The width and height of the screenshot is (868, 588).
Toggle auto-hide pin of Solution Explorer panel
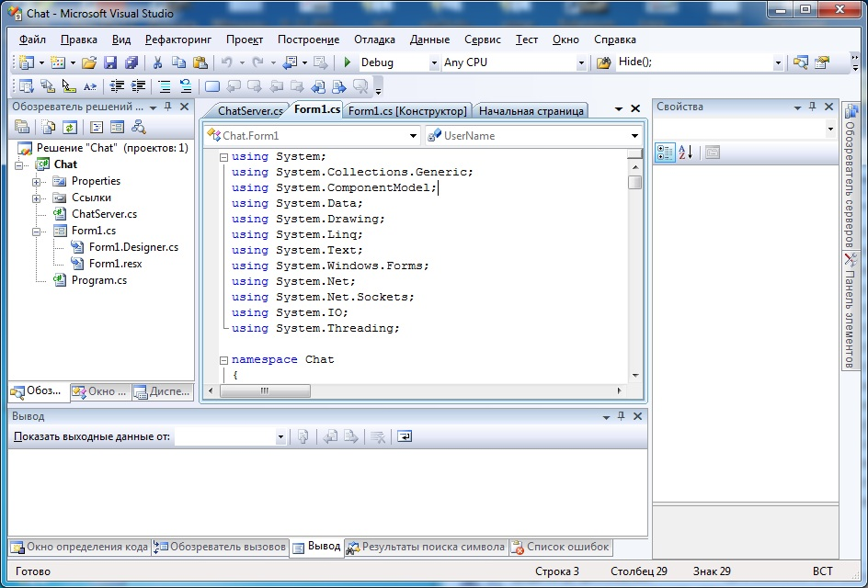coord(168,107)
